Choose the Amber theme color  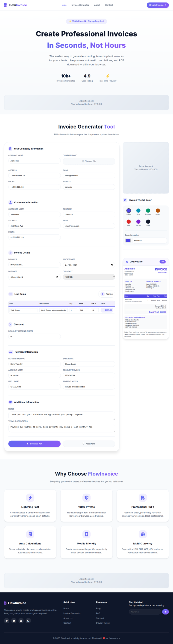click(158, 211)
